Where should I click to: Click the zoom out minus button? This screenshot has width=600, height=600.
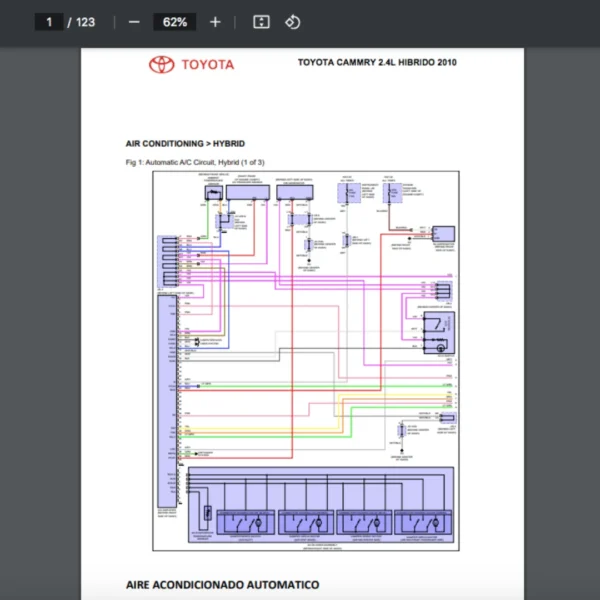coord(134,22)
